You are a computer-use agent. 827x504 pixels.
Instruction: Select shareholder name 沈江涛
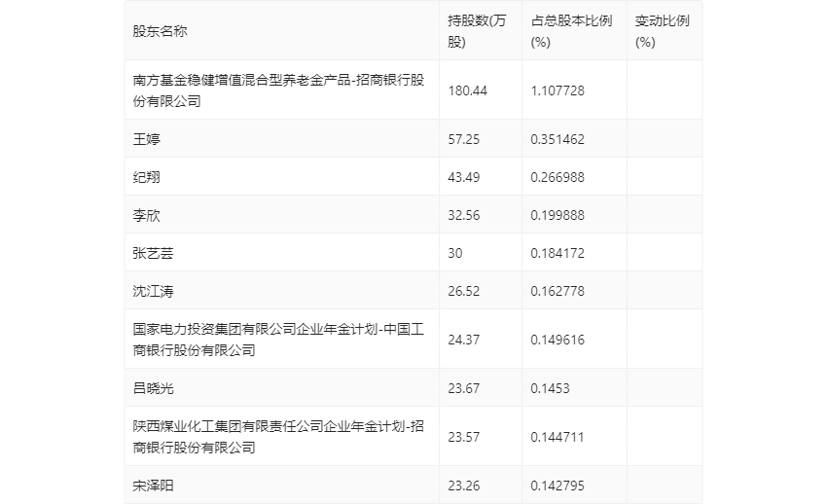tap(153, 291)
